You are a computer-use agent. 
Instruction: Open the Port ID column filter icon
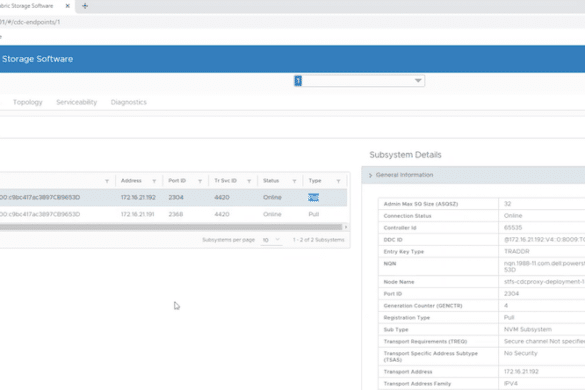coord(200,181)
